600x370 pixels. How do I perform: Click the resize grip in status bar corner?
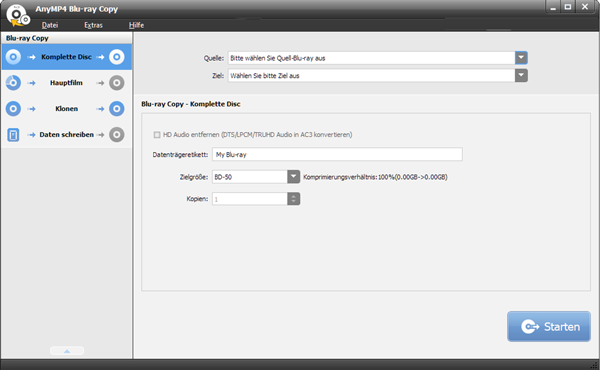594,365
